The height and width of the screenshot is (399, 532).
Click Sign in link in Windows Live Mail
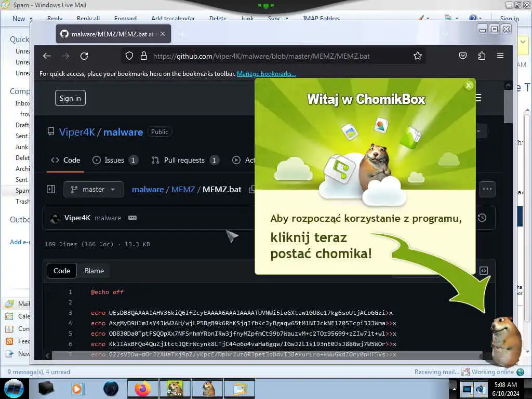click(509, 18)
